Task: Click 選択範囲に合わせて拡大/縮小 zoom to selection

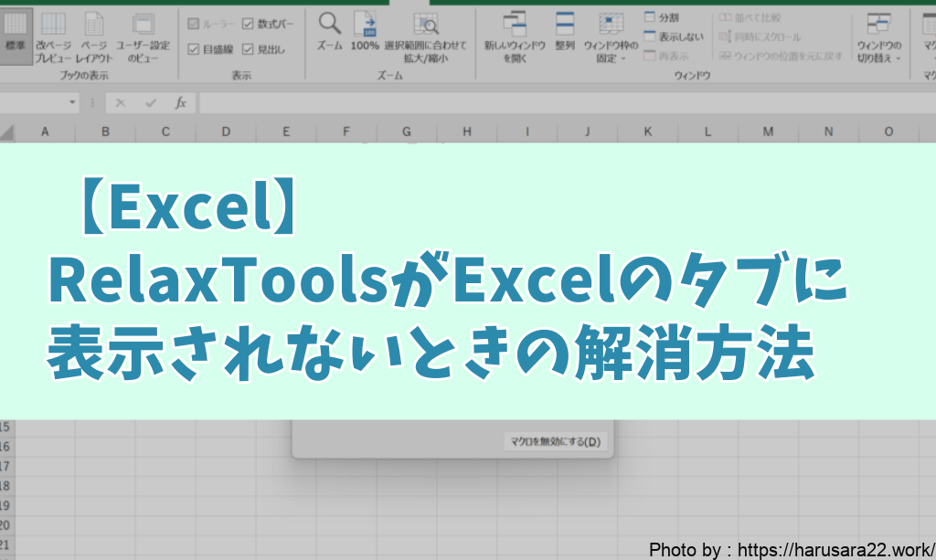Action: pyautogui.click(x=425, y=36)
